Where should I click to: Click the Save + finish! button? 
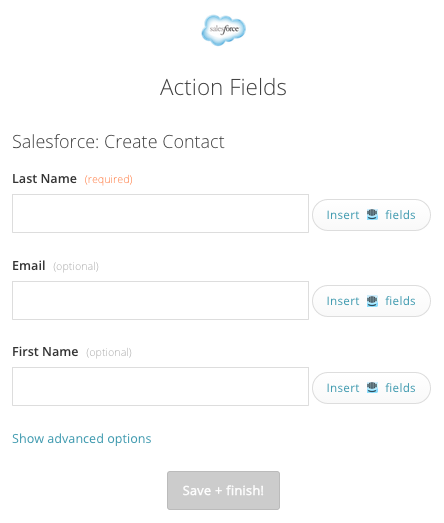[224, 490]
